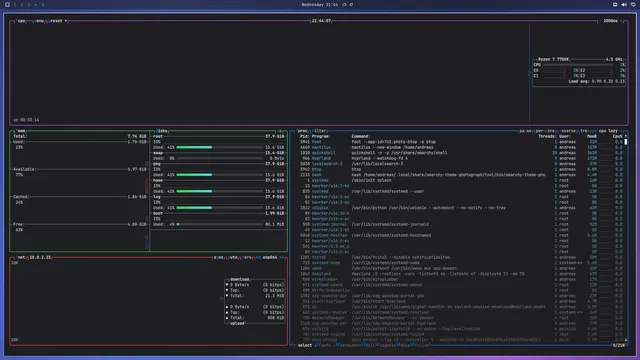Switch to workspace 3 in top bar

(29, 4)
